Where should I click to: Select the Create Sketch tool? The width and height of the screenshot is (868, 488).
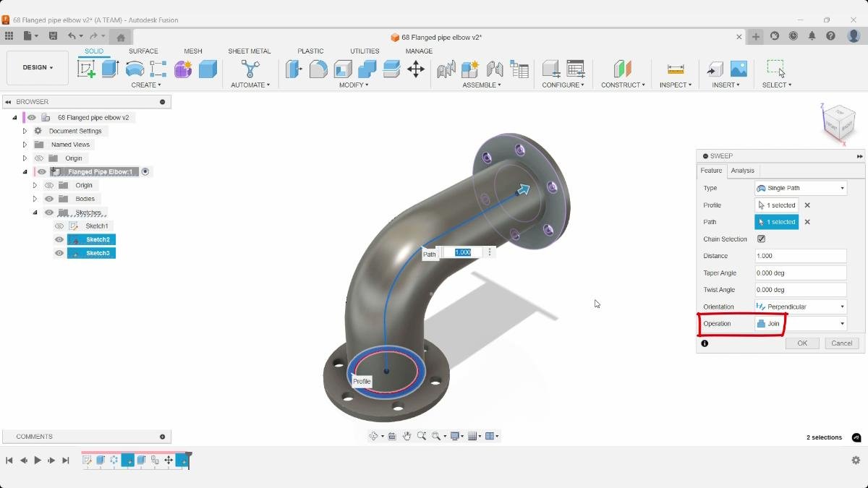coord(86,69)
